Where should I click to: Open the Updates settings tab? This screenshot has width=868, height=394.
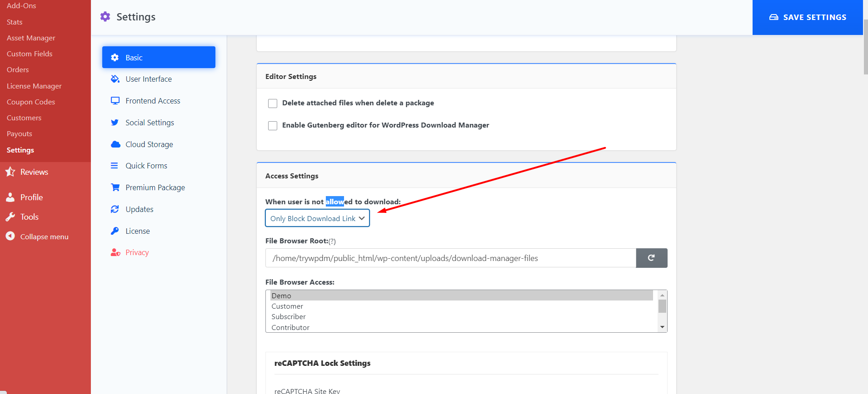tap(159, 209)
